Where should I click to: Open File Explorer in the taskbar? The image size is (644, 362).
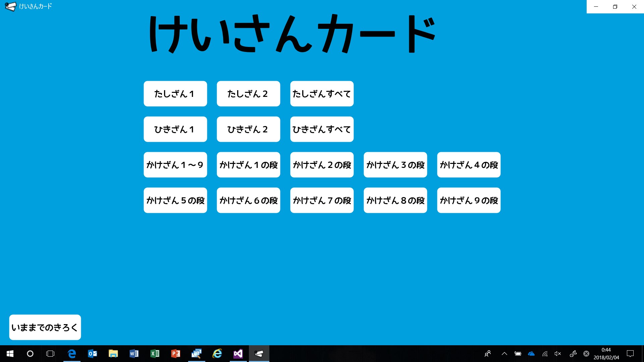tap(113, 354)
